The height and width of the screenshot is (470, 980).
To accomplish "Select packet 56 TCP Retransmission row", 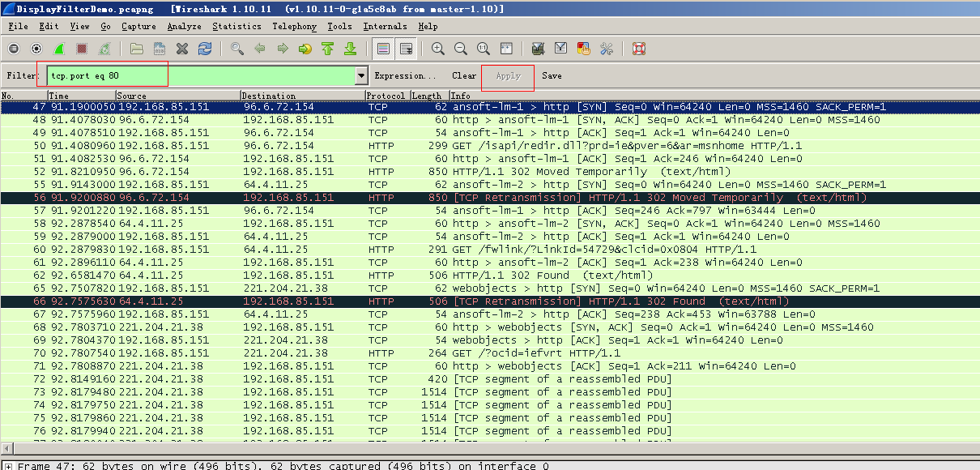I will click(x=490, y=198).
